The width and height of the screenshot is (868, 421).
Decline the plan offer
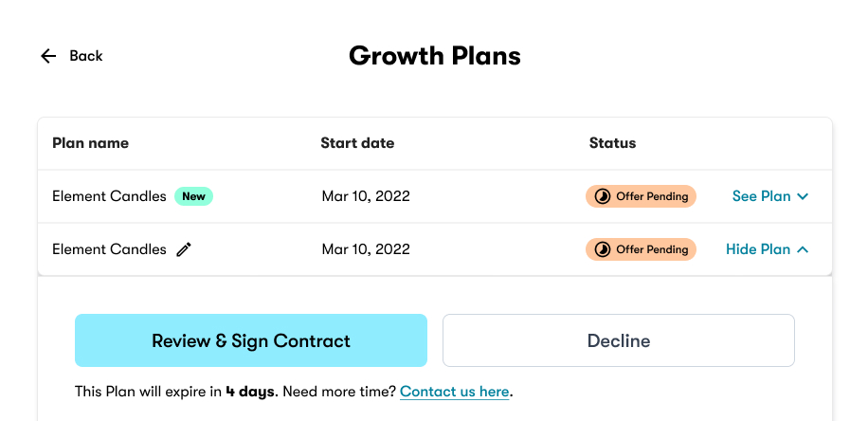coord(619,340)
